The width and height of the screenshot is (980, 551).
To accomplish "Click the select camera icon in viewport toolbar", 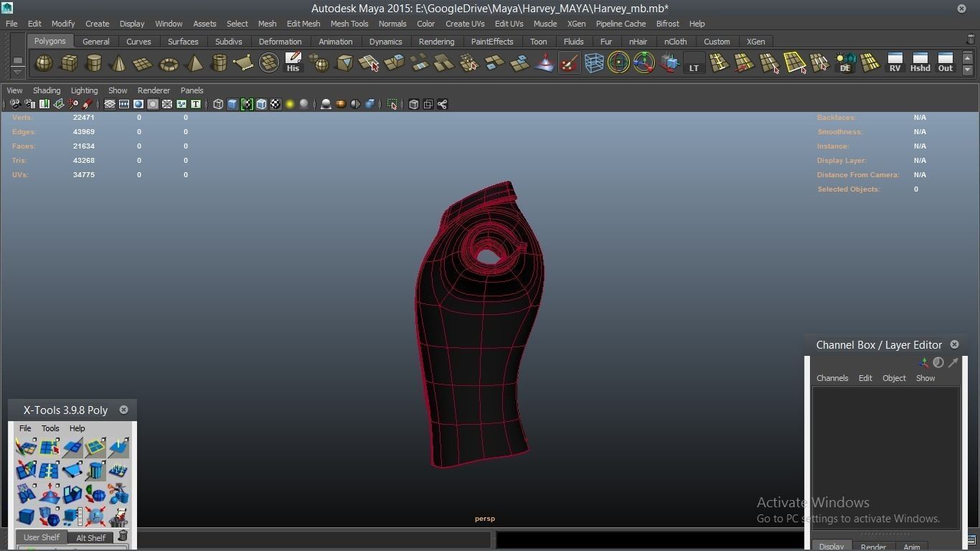I will click(x=15, y=104).
